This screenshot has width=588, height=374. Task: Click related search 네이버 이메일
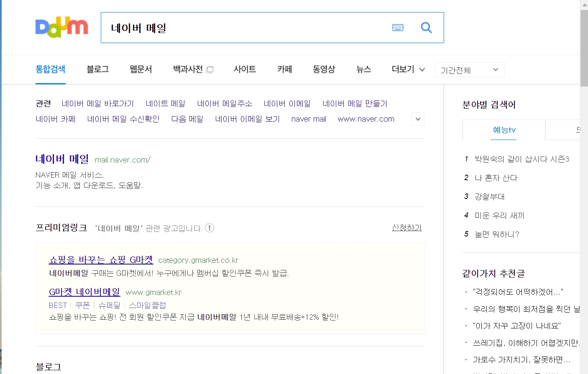287,104
